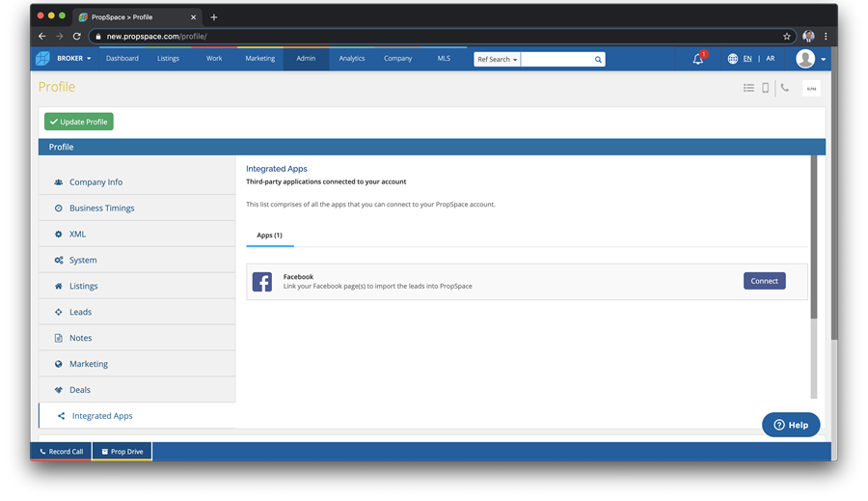868x501 pixels.
Task: Open the Listings top menu
Action: pos(168,58)
